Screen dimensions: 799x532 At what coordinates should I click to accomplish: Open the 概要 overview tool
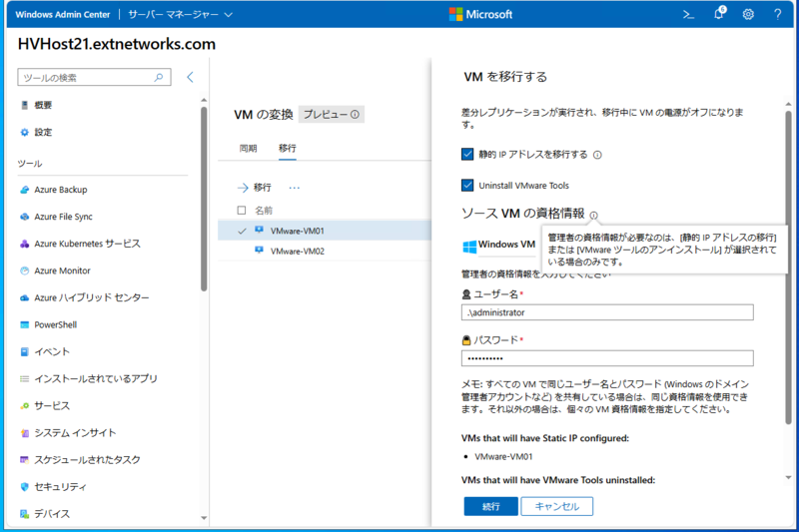[43, 105]
